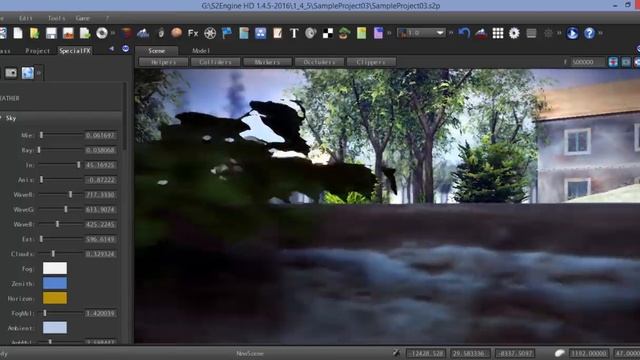Click the left panel vertical scrollbar
640x360 pixels.
(x=125, y=116)
